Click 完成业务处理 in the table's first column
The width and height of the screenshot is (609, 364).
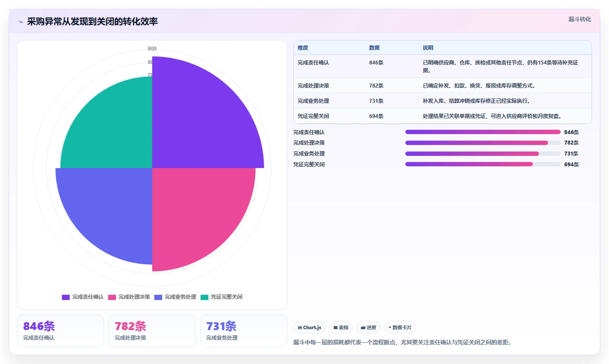tap(313, 101)
